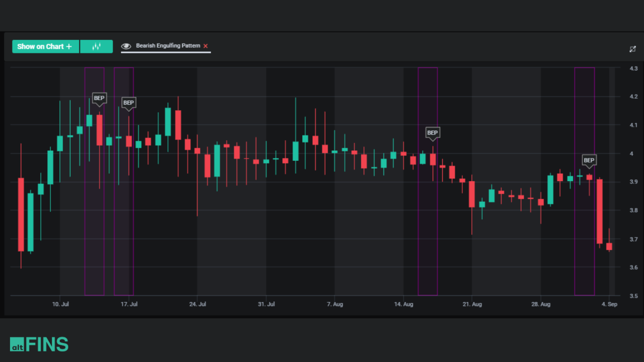Click the 10. Jul date label
This screenshot has width=644, height=362.
tap(60, 304)
